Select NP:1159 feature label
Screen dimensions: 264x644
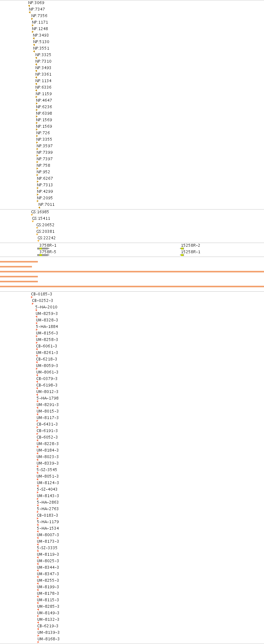(44, 94)
